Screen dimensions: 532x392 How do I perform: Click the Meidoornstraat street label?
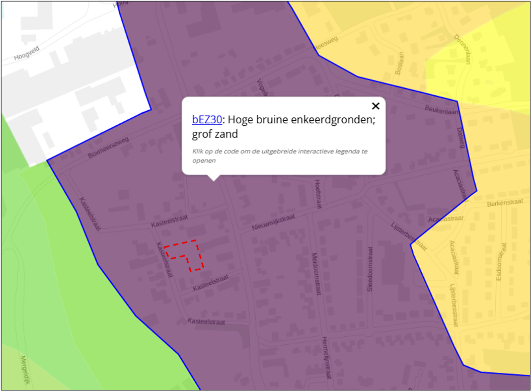tap(317, 274)
